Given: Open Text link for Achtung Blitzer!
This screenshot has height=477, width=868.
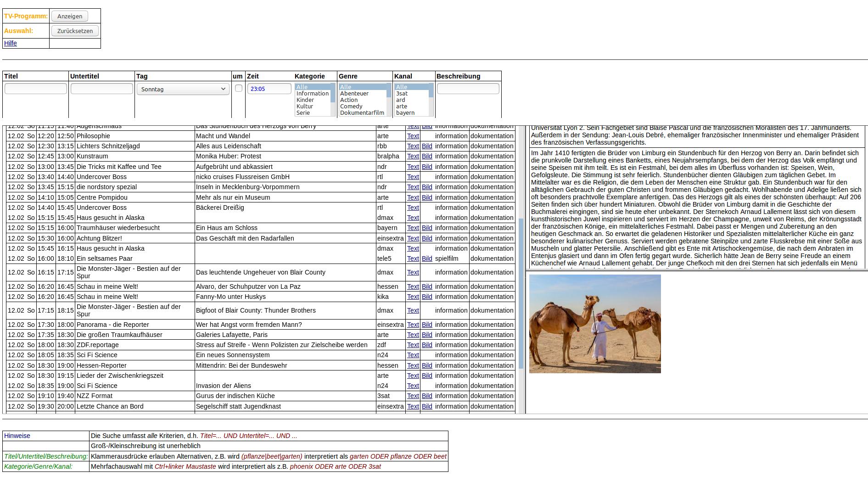Looking at the screenshot, I should [x=413, y=238].
